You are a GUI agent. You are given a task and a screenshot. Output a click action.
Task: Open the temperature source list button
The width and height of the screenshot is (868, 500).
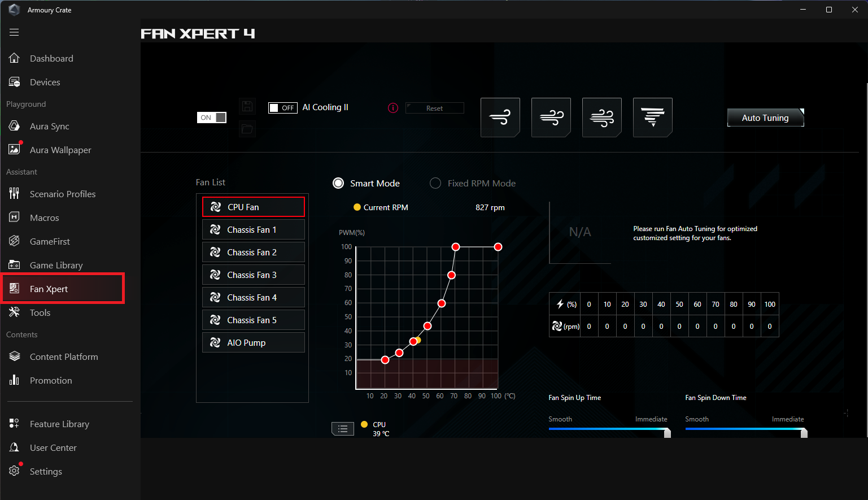tap(343, 429)
